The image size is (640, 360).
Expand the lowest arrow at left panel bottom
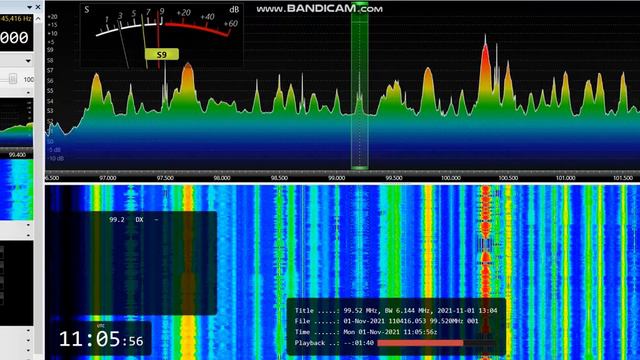tap(28, 350)
